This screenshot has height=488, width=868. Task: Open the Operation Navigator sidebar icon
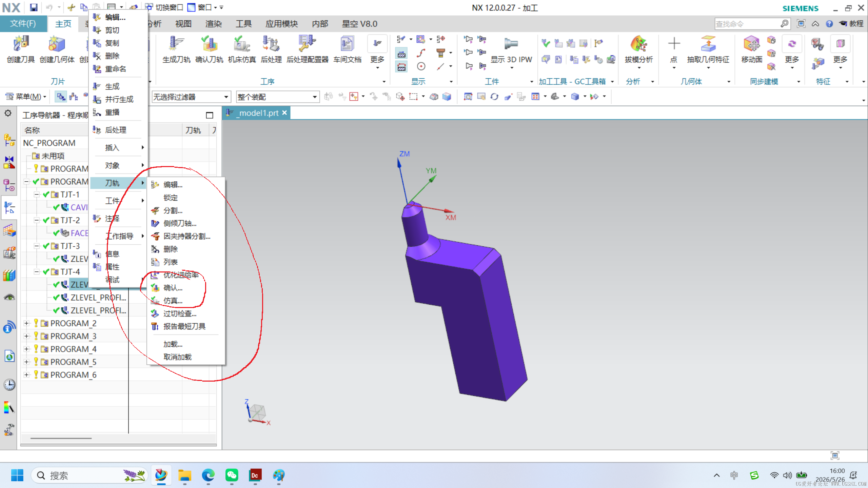pyautogui.click(x=9, y=207)
